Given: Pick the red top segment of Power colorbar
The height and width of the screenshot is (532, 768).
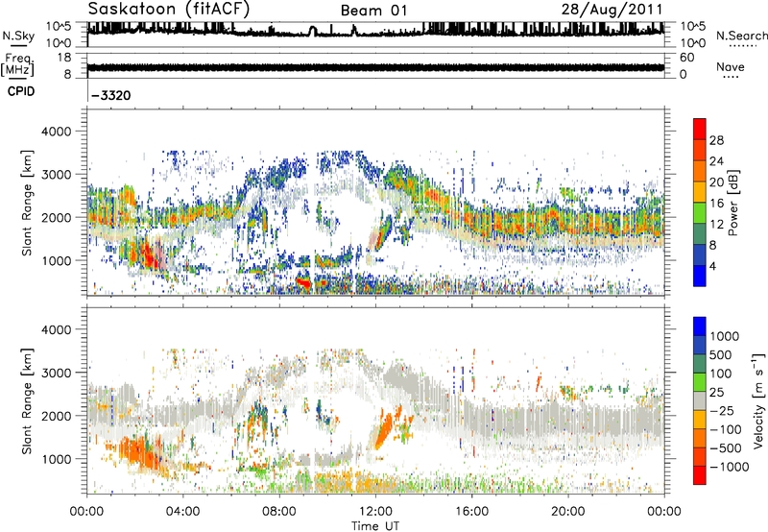Looking at the screenshot, I should coord(700,129).
